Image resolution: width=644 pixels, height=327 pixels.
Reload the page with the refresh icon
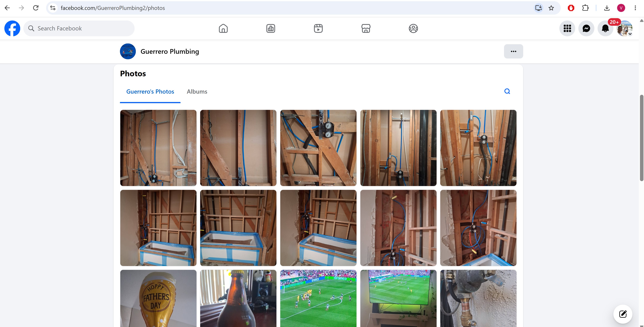point(36,8)
